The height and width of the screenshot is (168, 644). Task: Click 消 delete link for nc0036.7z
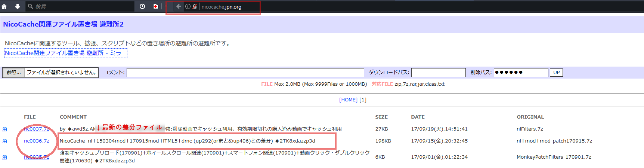(x=4, y=141)
